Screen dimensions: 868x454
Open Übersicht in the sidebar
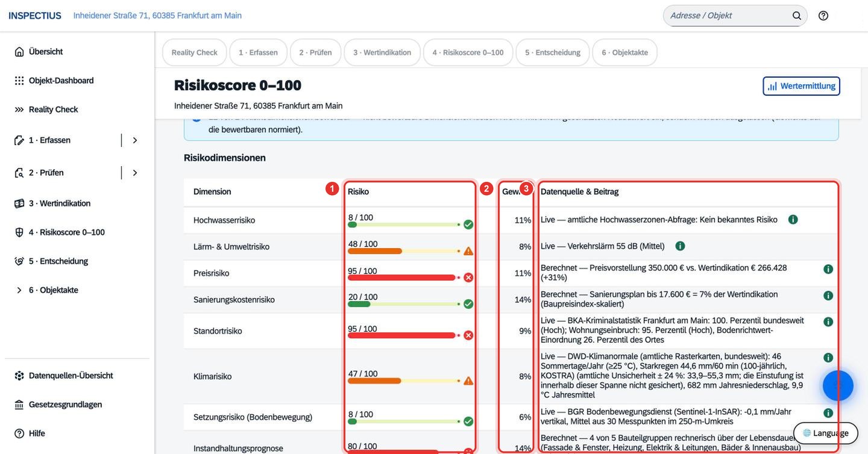click(x=77, y=52)
